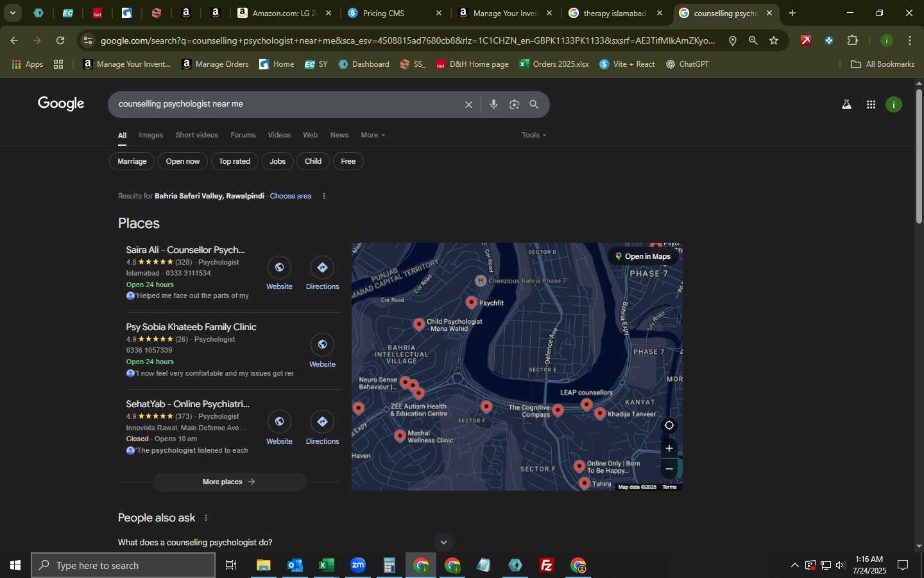The height and width of the screenshot is (578, 924).
Task: Open Saira Ali - Counsellor Psych listing
Action: (185, 250)
